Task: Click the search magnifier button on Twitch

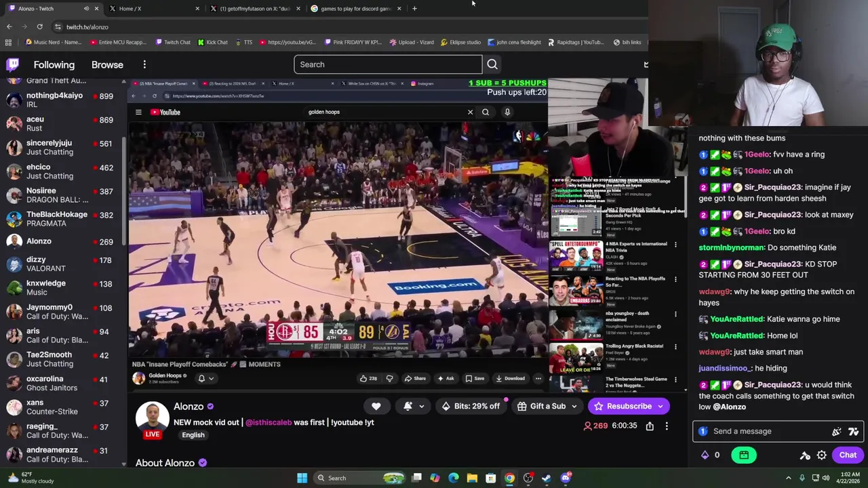Action: pos(492,64)
